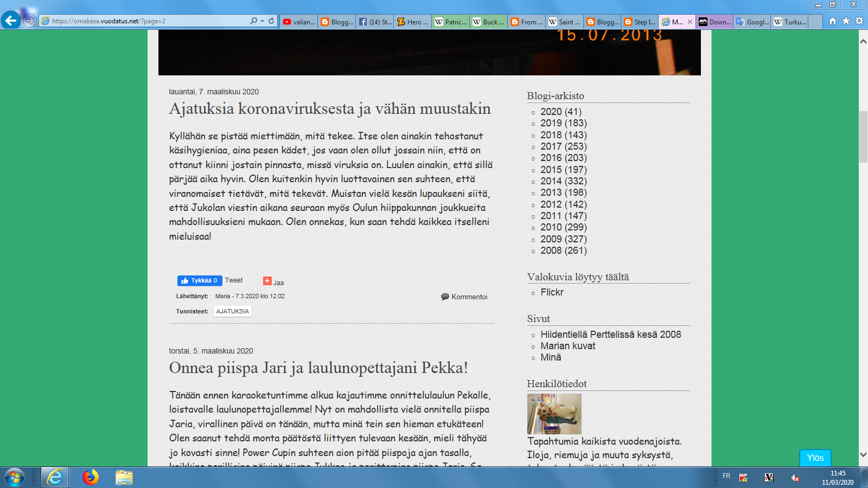The width and height of the screenshot is (868, 488).
Task: Open the 2013 (198) archive
Action: click(564, 192)
